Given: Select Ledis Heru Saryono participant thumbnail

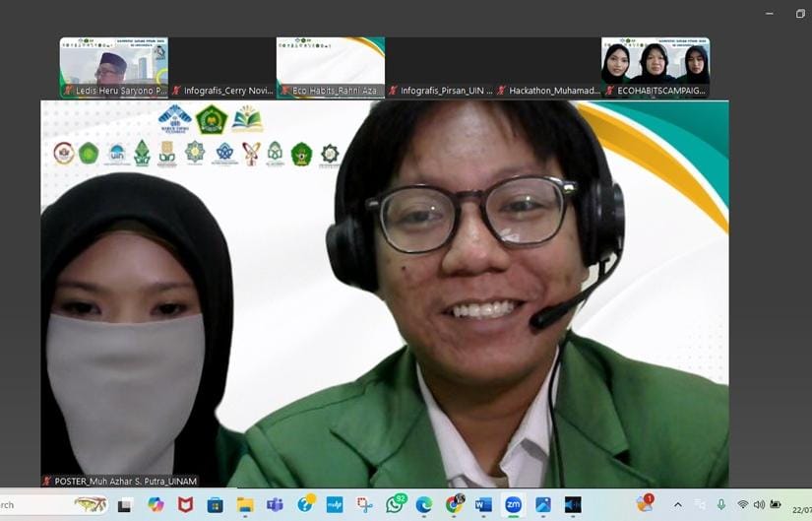Looking at the screenshot, I should (113, 67).
